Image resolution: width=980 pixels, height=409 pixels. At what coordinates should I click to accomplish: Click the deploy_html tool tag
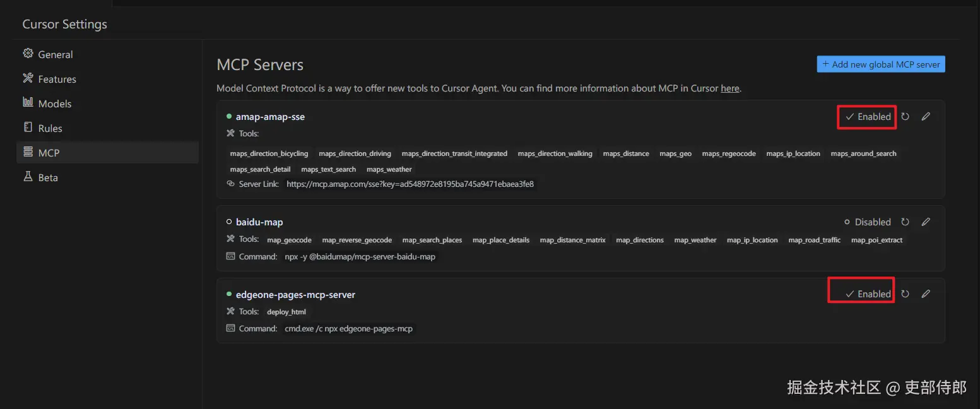286,312
